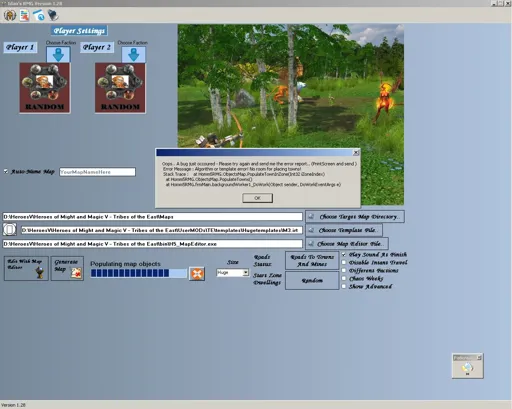Open Player 1 Choose Faction arrow

58,54
